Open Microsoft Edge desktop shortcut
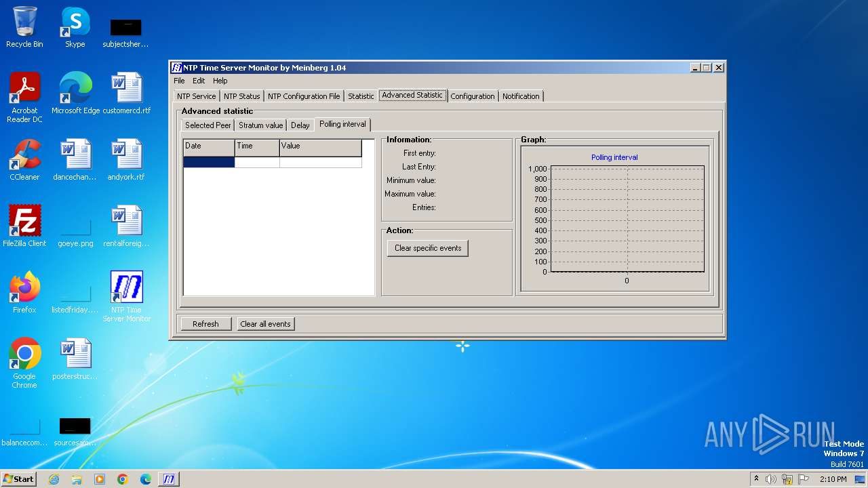Image resolution: width=868 pixels, height=488 pixels. pyautogui.click(x=75, y=94)
